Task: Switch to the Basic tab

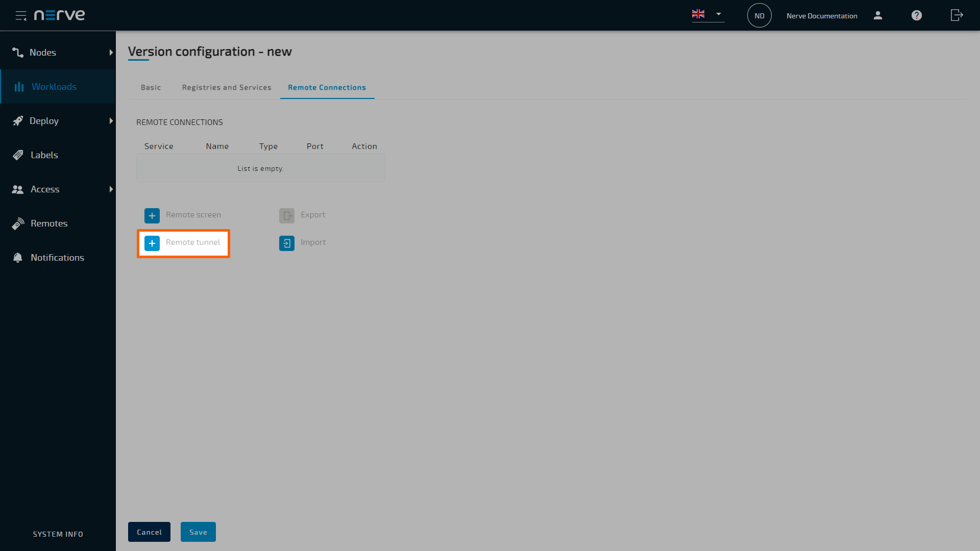Action: pos(151,87)
